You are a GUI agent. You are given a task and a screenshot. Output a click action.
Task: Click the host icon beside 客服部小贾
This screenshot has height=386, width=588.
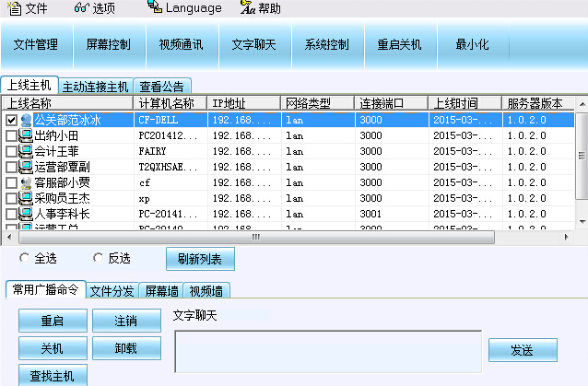tap(26, 182)
